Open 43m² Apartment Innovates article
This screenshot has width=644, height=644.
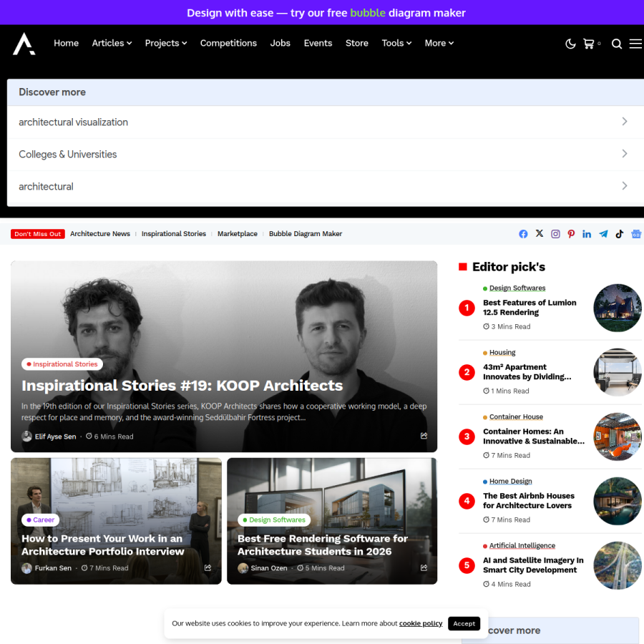[527, 371]
